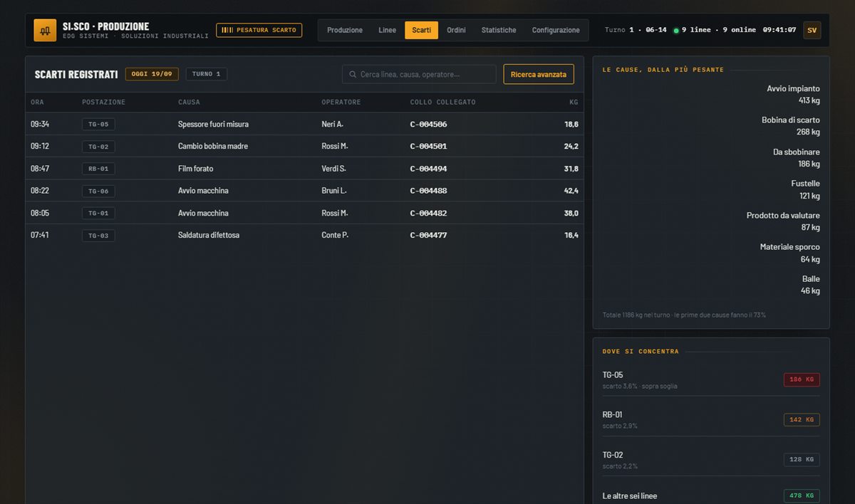Screen dimensions: 855x504
Task: Select the Cambio bobina madre cause cell
Action: pos(212,146)
